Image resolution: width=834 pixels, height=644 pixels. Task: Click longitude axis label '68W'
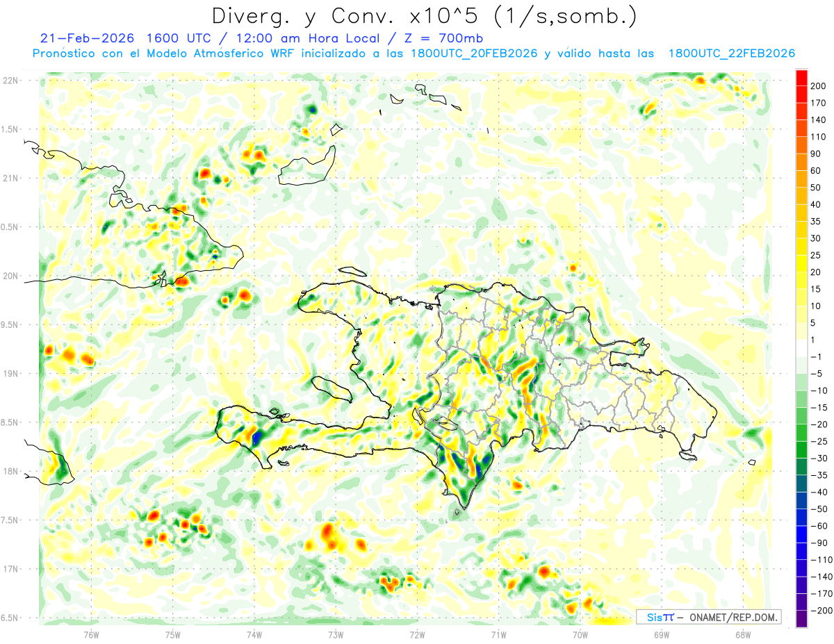coord(743,634)
